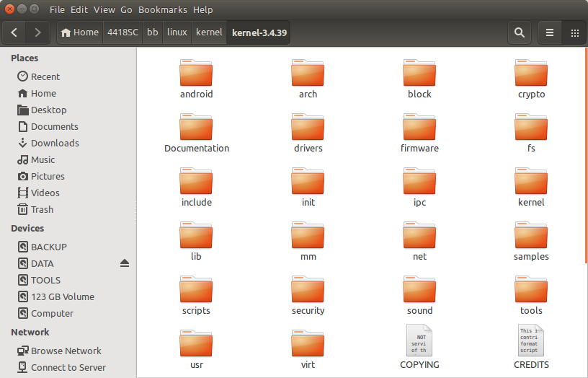Switch to grid view icon
Viewport: 588px width, 378px height.
pyautogui.click(x=574, y=32)
